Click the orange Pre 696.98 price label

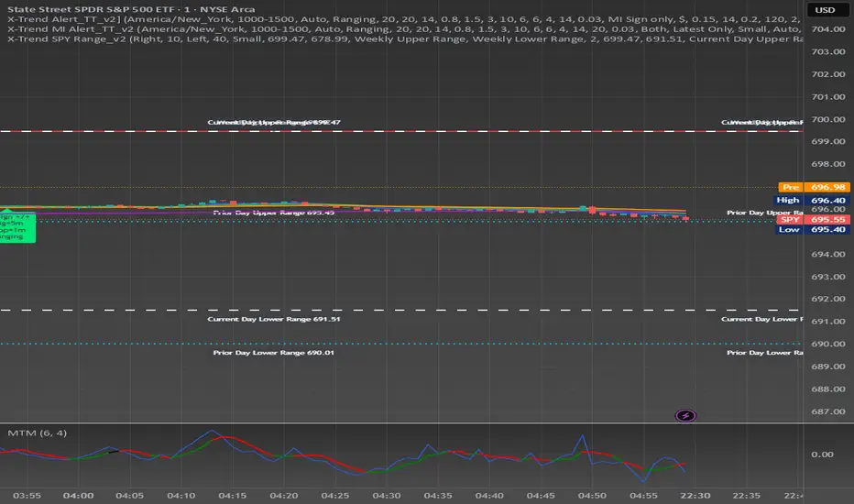pos(815,187)
